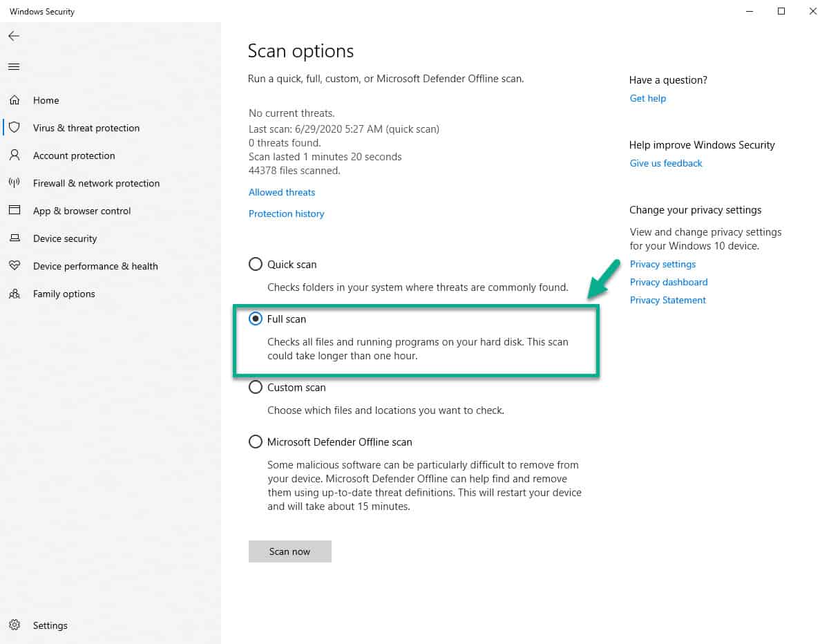Open the Allowed threats link

pos(282,192)
